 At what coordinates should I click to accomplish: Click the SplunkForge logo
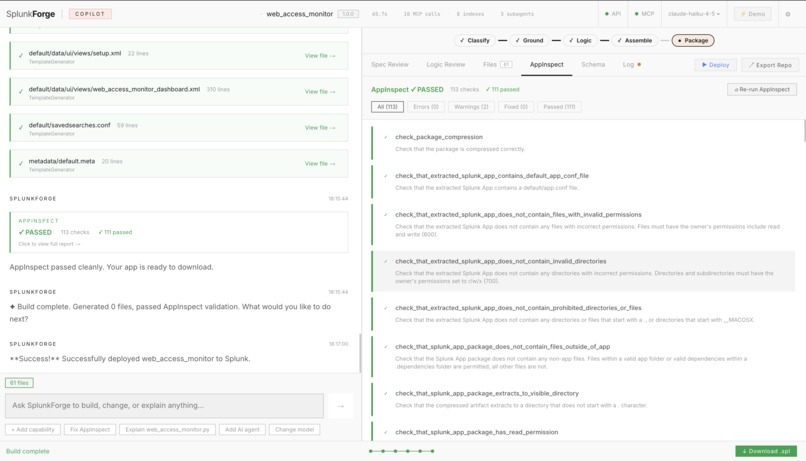point(30,14)
